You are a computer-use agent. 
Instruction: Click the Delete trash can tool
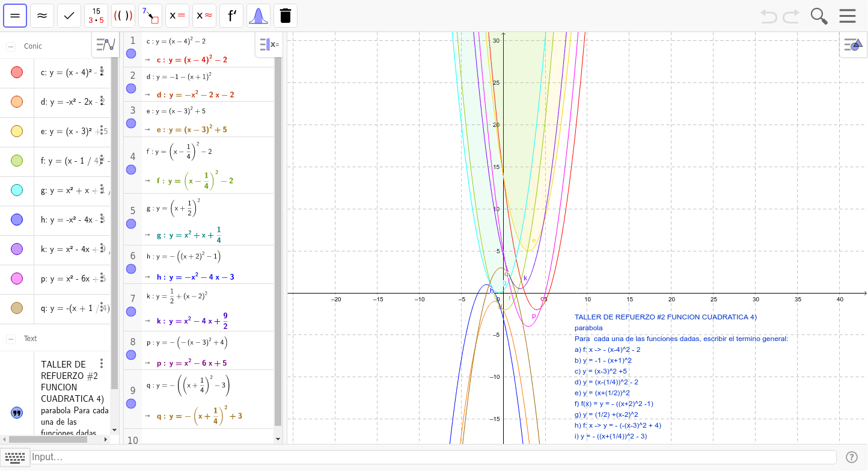(x=286, y=16)
